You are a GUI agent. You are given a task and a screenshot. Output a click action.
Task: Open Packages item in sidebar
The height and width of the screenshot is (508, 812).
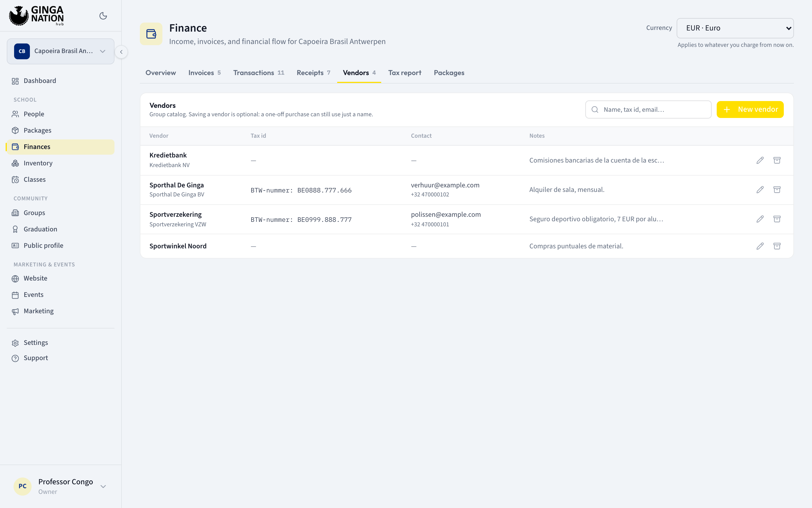coord(60,130)
